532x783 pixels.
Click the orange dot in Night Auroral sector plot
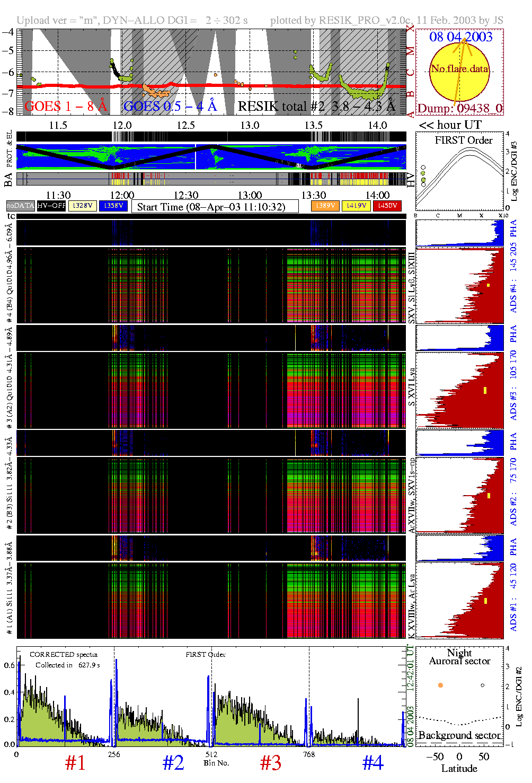point(440,685)
